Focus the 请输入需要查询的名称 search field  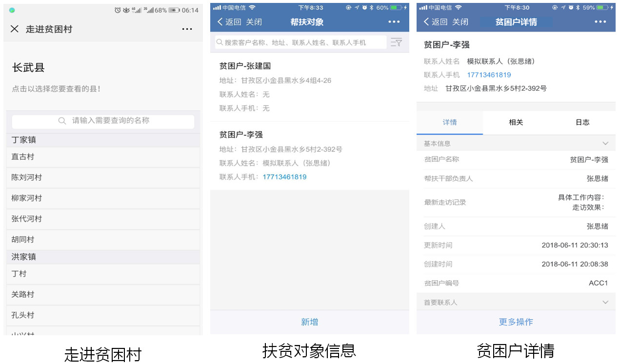pos(103,121)
